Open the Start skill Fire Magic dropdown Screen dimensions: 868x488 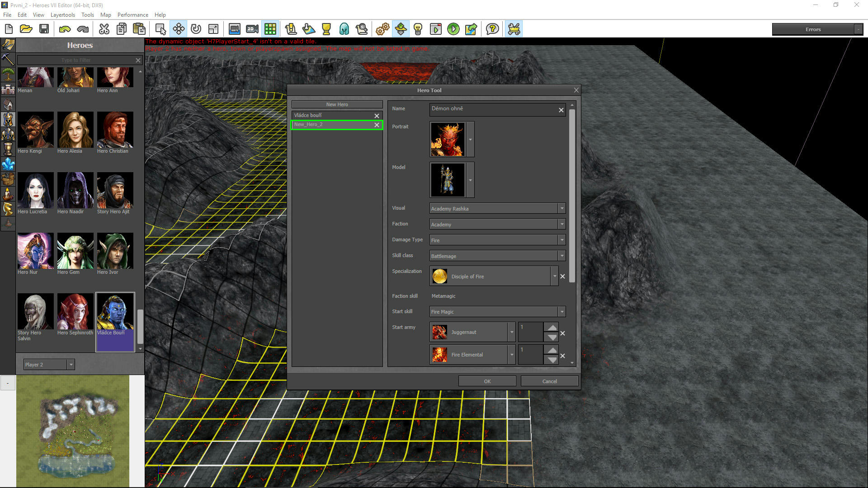[x=497, y=311]
